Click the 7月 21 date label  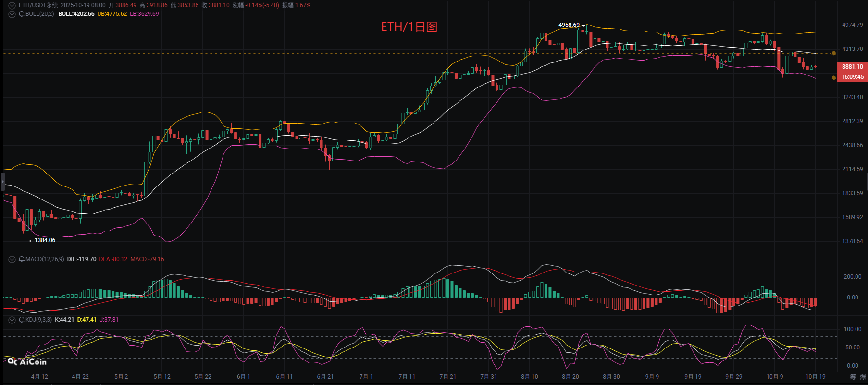448,377
